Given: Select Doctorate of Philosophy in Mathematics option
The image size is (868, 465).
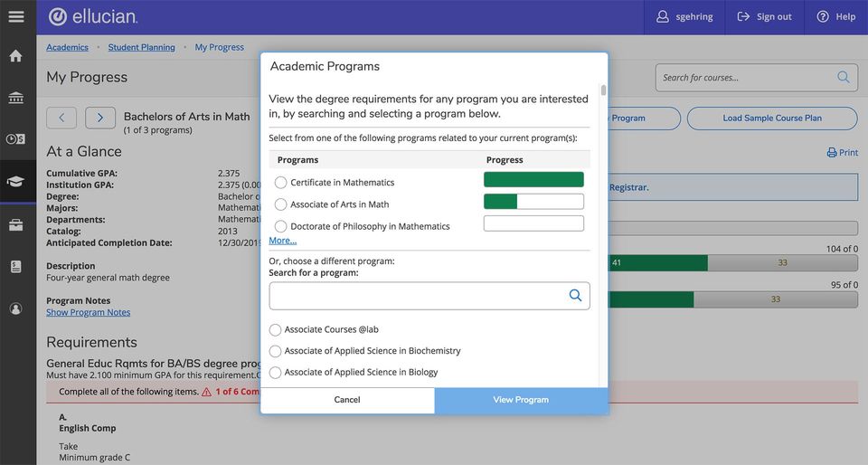Looking at the screenshot, I should (280, 226).
